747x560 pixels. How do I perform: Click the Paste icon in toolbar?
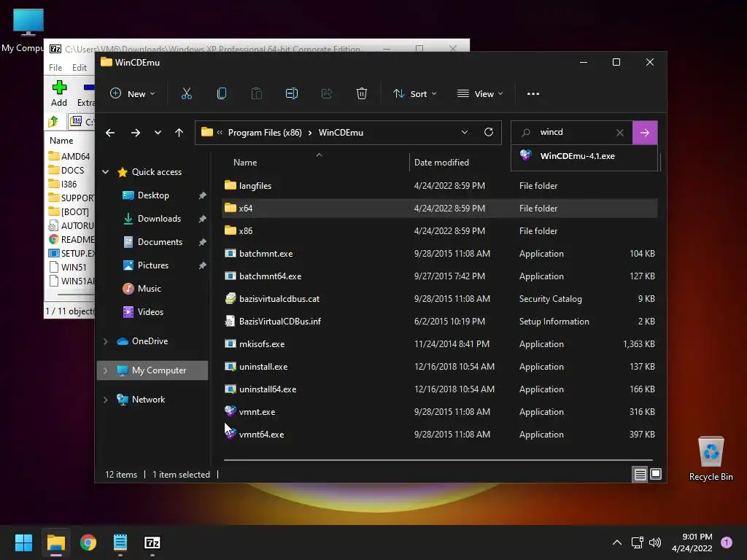click(x=256, y=93)
